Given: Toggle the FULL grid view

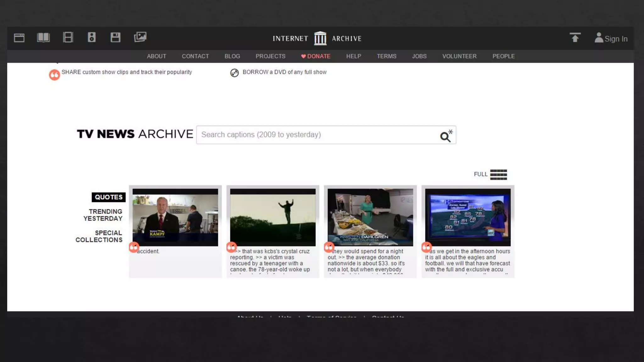Looking at the screenshot, I should 498,174.
